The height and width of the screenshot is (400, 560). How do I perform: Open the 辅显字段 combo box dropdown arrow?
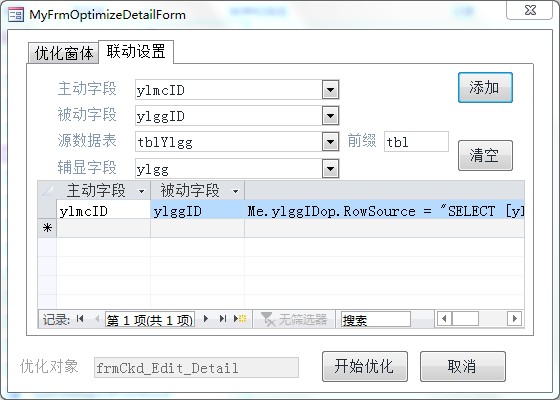click(x=330, y=169)
